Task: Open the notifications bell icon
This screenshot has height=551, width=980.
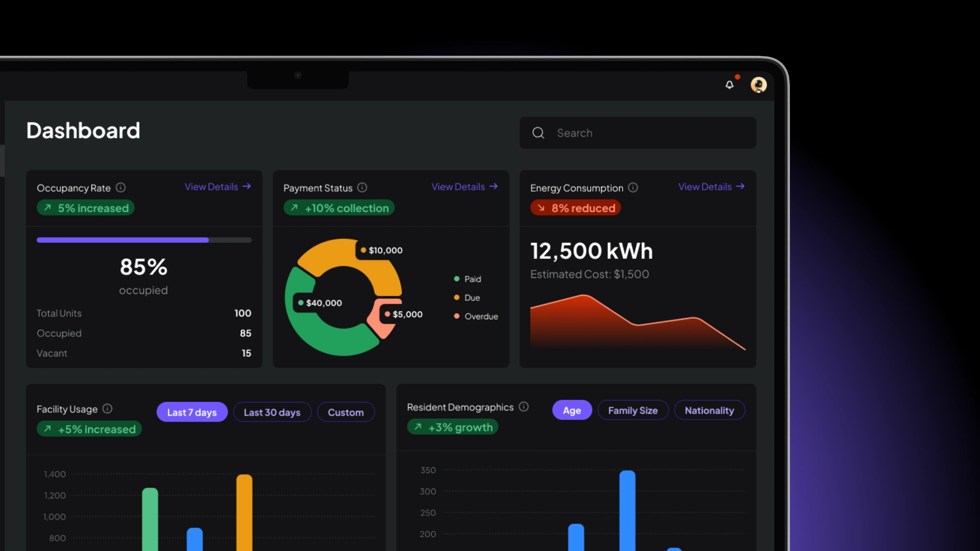Action: tap(729, 85)
